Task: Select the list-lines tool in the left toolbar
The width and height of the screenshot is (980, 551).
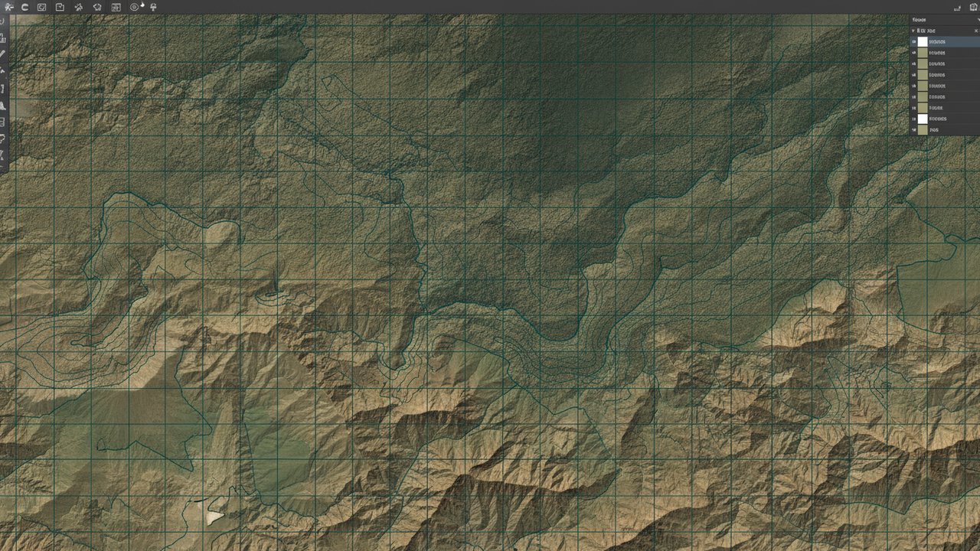Action: 3,122
